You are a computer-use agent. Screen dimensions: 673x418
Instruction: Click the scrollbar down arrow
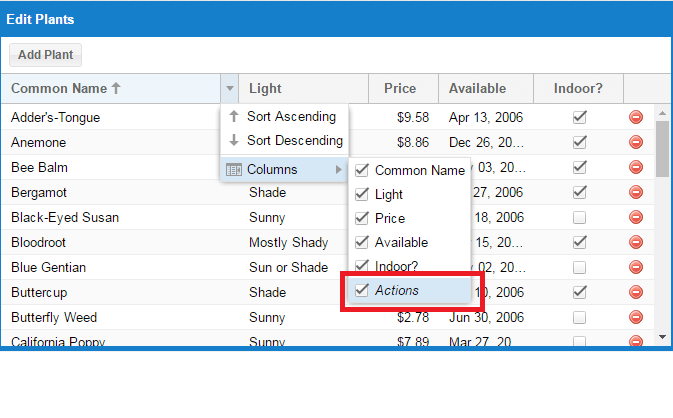point(662,337)
